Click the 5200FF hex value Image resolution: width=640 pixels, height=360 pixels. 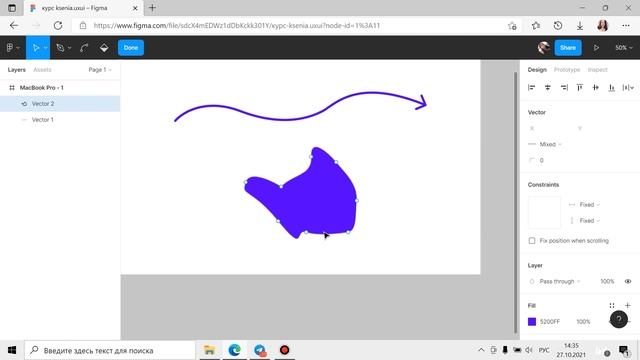point(549,322)
